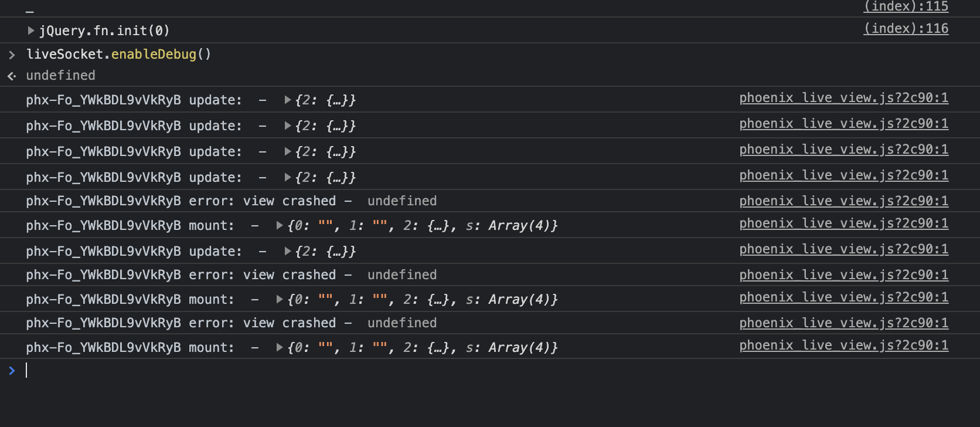
Task: Click the first 'phx-Fo_YWkBDL9vVkRyB mount:' message
Action: coord(130,225)
